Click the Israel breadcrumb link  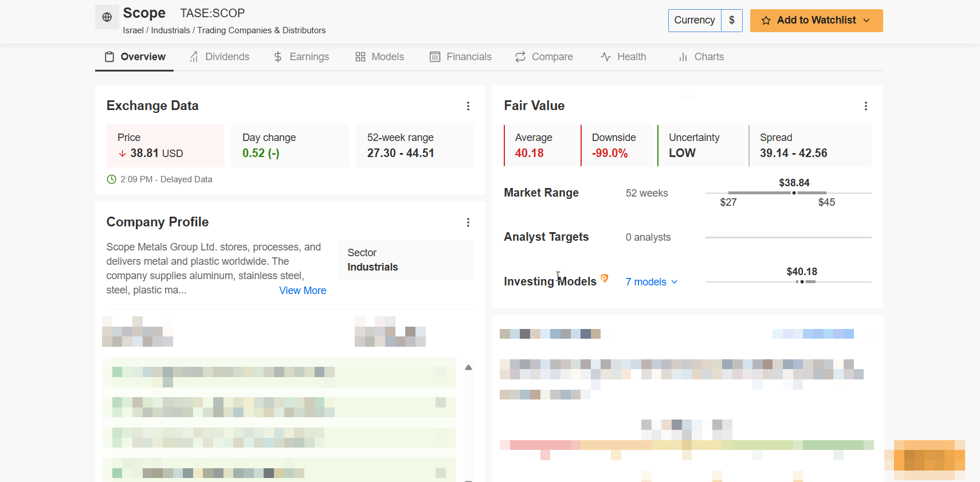(x=133, y=30)
